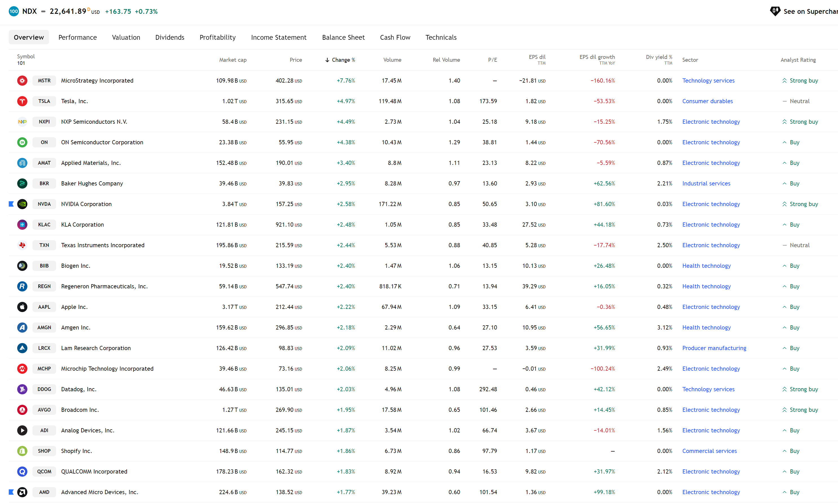
Task: Sort by the Rel Volume column header
Action: point(446,60)
